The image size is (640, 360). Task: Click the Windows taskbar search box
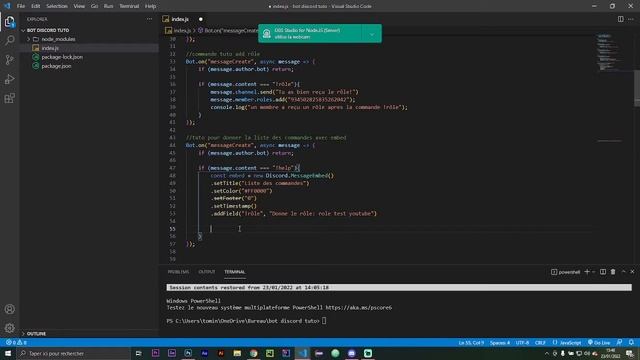[x=73, y=353]
